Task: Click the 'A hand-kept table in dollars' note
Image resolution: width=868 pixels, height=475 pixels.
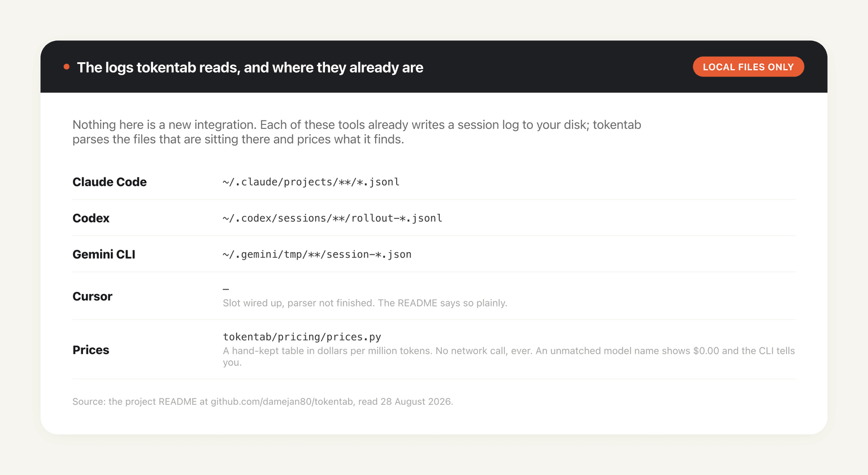Action: click(509, 356)
